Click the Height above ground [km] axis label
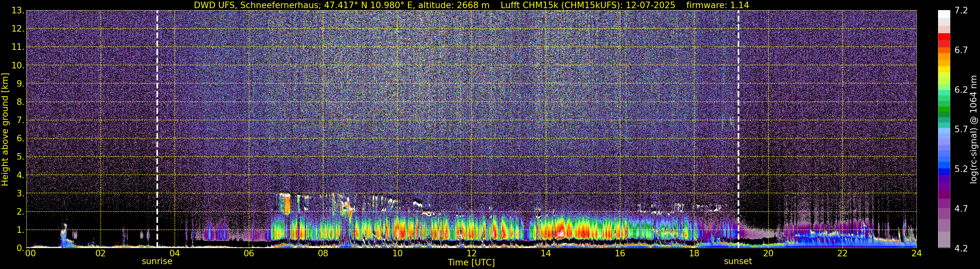Viewport: 980px width, 269px height. [x=5, y=130]
